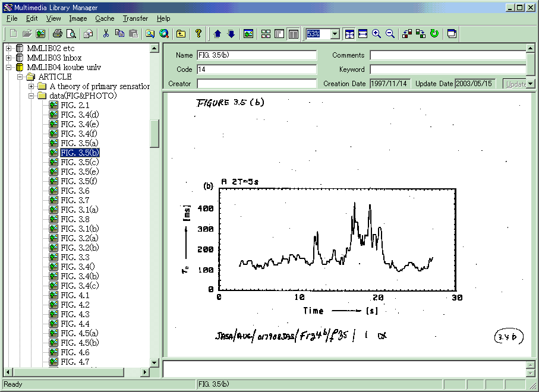Click the Zoom in magnifier icon
Image resolution: width=539 pixels, height=392 pixels.
[376, 33]
